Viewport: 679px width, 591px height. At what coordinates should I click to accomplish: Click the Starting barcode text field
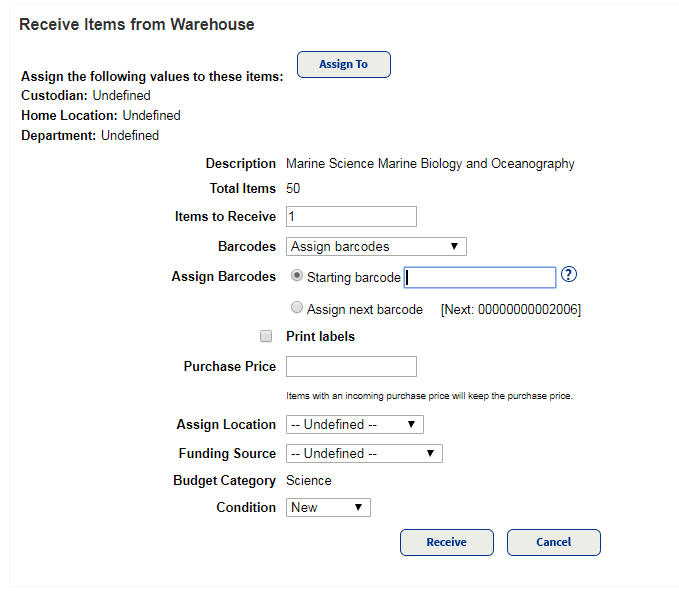click(x=480, y=278)
